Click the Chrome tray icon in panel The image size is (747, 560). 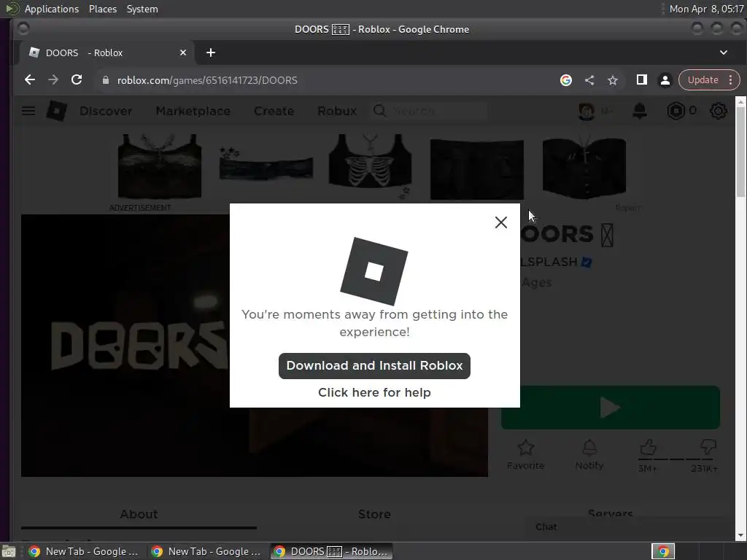point(662,551)
